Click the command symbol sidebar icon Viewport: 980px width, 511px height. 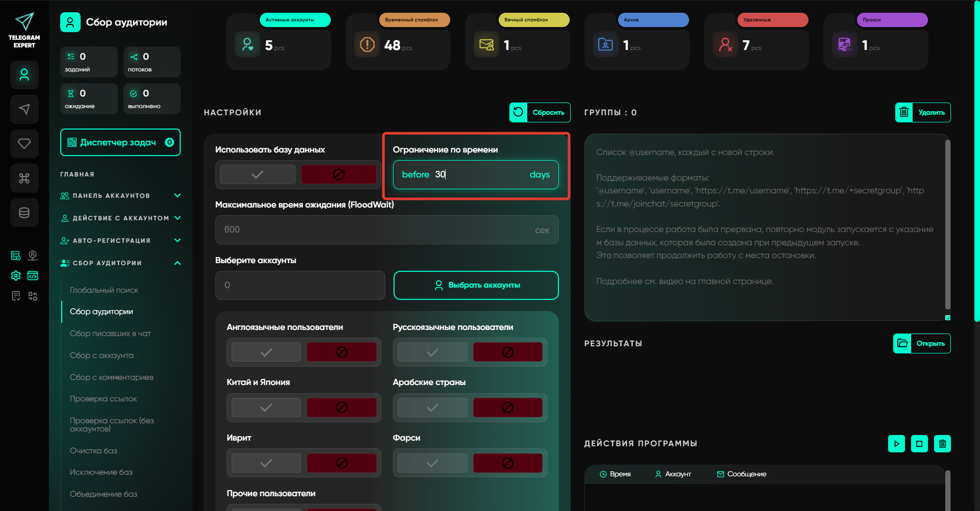(24, 178)
